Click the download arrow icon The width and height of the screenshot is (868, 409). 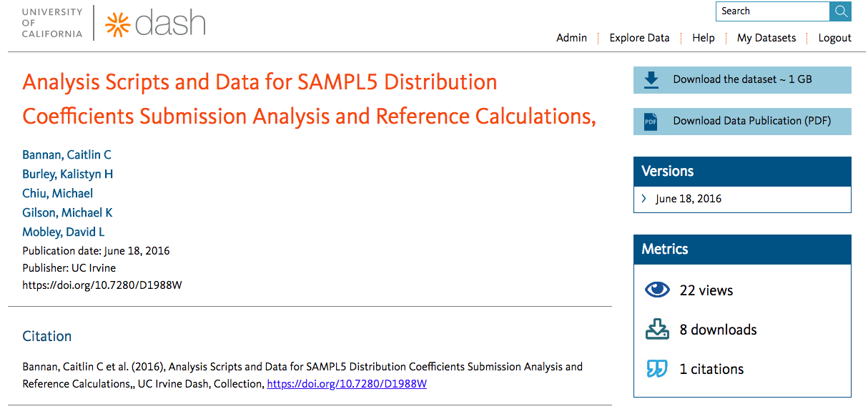click(651, 80)
